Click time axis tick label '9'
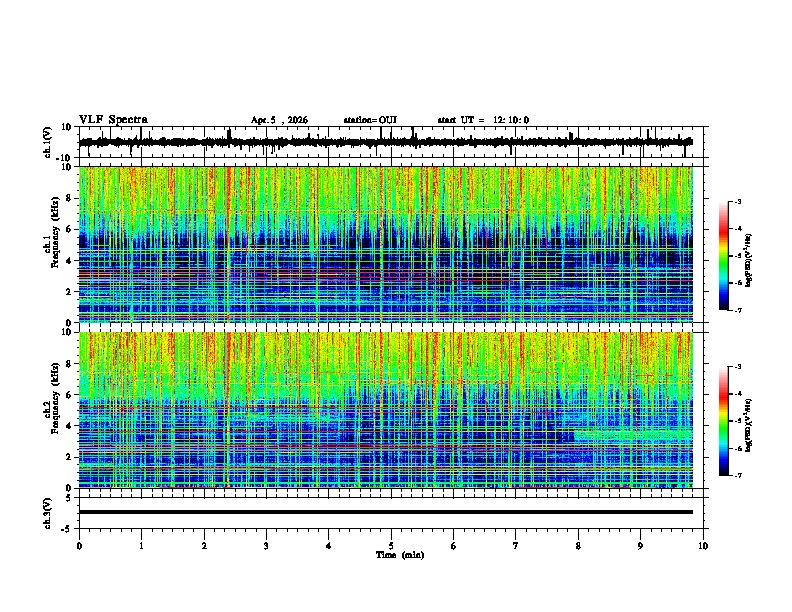The image size is (792, 612). tap(640, 546)
